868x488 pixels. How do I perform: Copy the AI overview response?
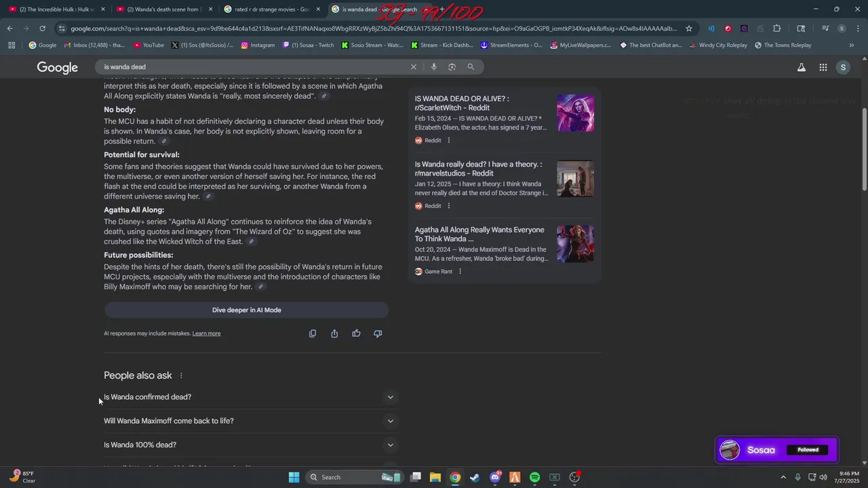[313, 333]
